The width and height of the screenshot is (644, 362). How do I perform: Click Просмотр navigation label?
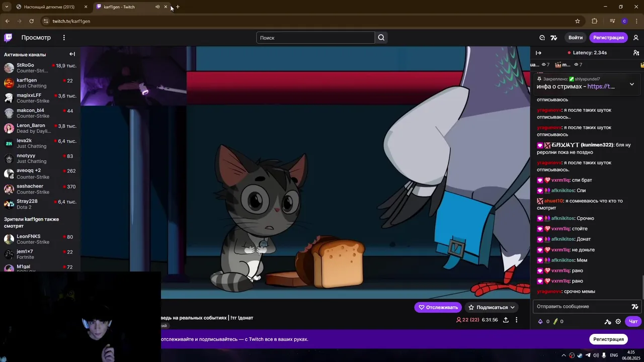click(x=36, y=38)
